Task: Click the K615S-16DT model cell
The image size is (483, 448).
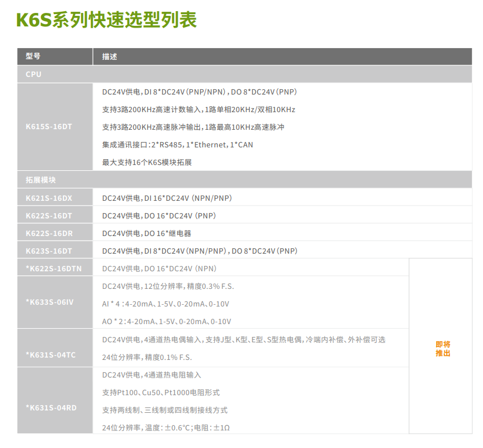Action: click(x=49, y=127)
